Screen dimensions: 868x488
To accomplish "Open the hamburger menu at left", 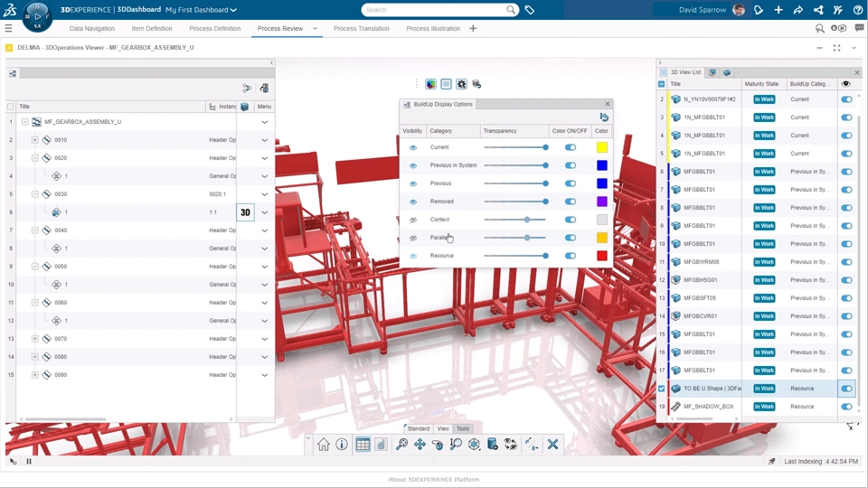I will click(8, 28).
